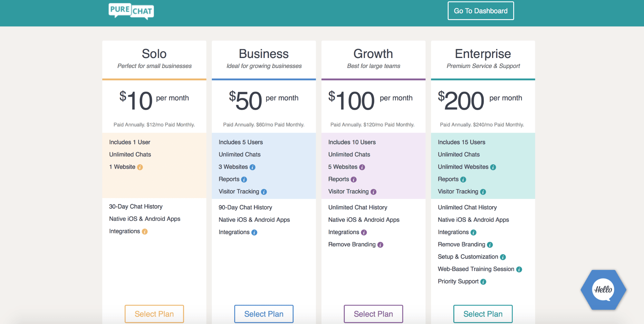Screen dimensions: 644x324
Task: Click info icon beside Setup & Customization
Action: click(503, 257)
